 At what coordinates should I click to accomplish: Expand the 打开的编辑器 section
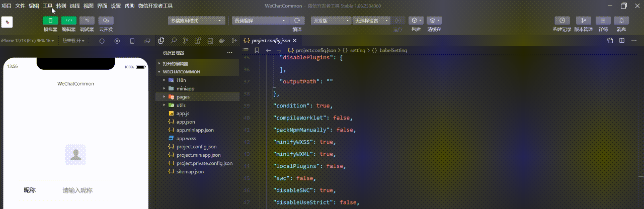pos(197,64)
